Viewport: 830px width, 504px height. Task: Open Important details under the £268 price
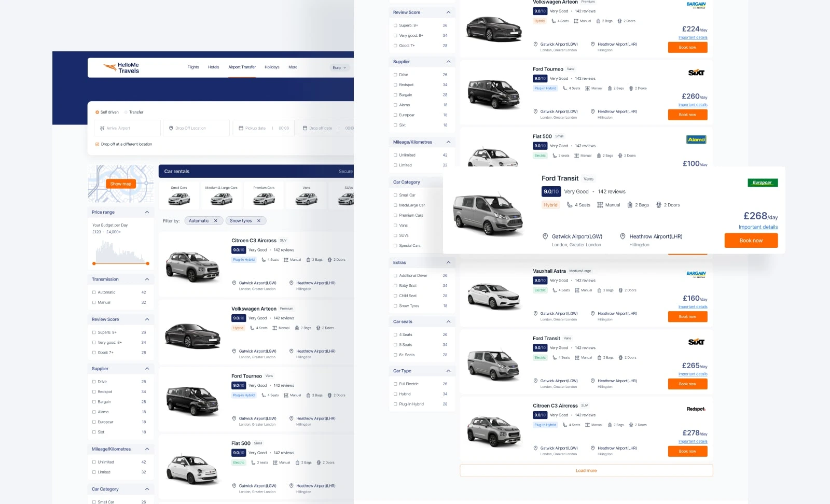click(758, 227)
